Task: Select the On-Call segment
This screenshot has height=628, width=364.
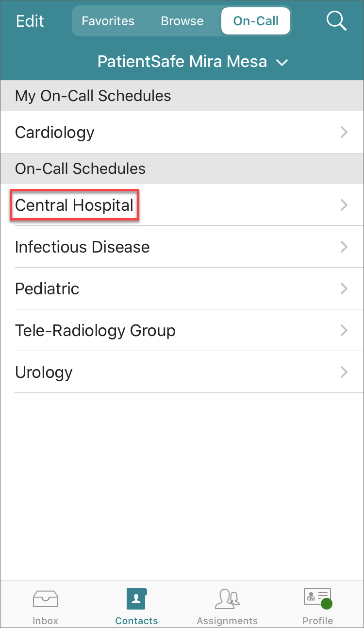Action: click(x=256, y=21)
